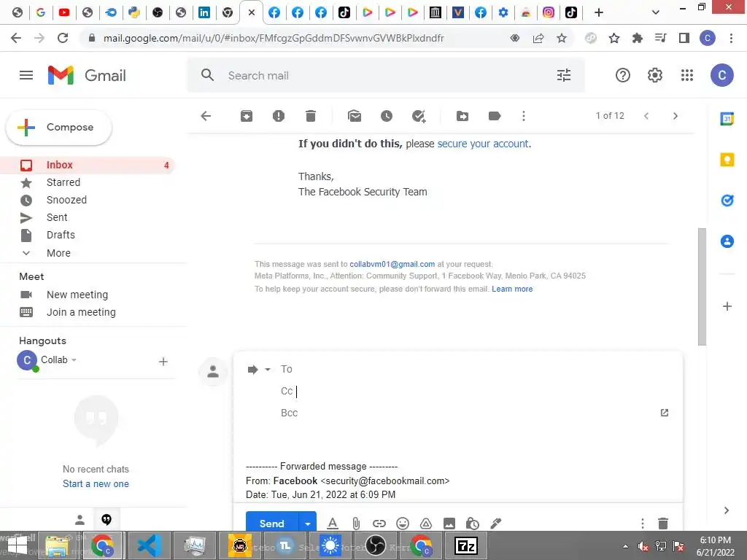Start a New meeting
The width and height of the screenshot is (747, 560).
click(x=77, y=295)
